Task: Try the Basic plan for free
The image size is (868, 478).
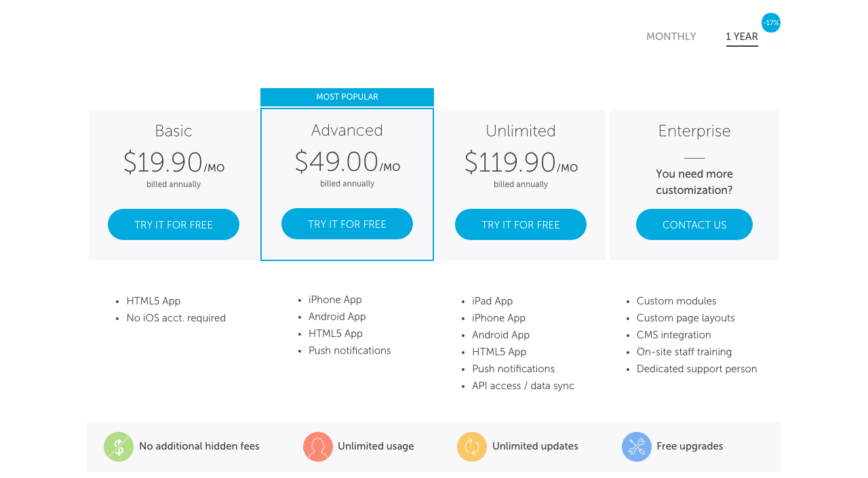Action: click(174, 224)
